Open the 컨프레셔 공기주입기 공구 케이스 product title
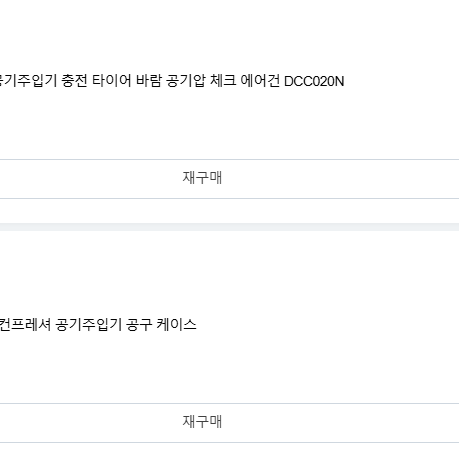This screenshot has height=459, width=459. coord(98,325)
